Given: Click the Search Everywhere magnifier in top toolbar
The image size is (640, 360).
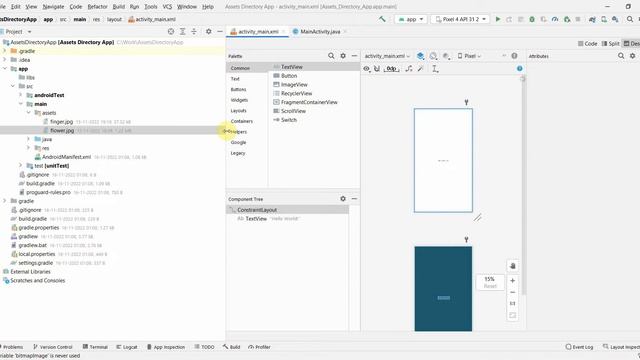Looking at the screenshot, I should 630,19.
